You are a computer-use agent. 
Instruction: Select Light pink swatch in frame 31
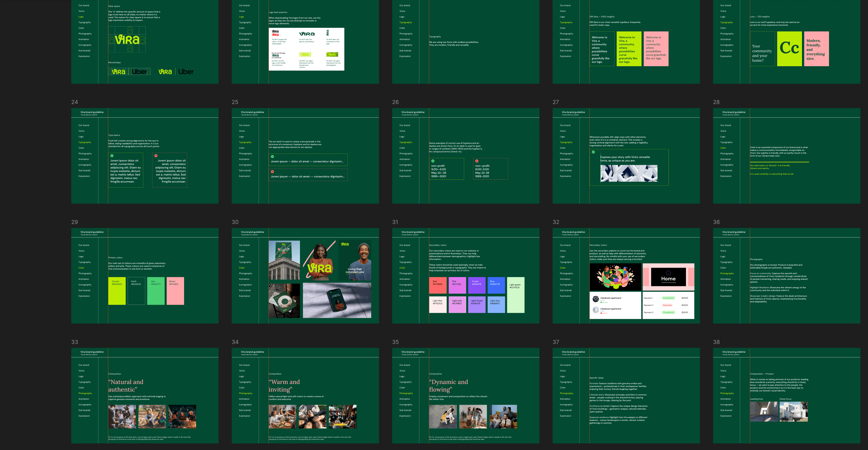pyautogui.click(x=457, y=305)
